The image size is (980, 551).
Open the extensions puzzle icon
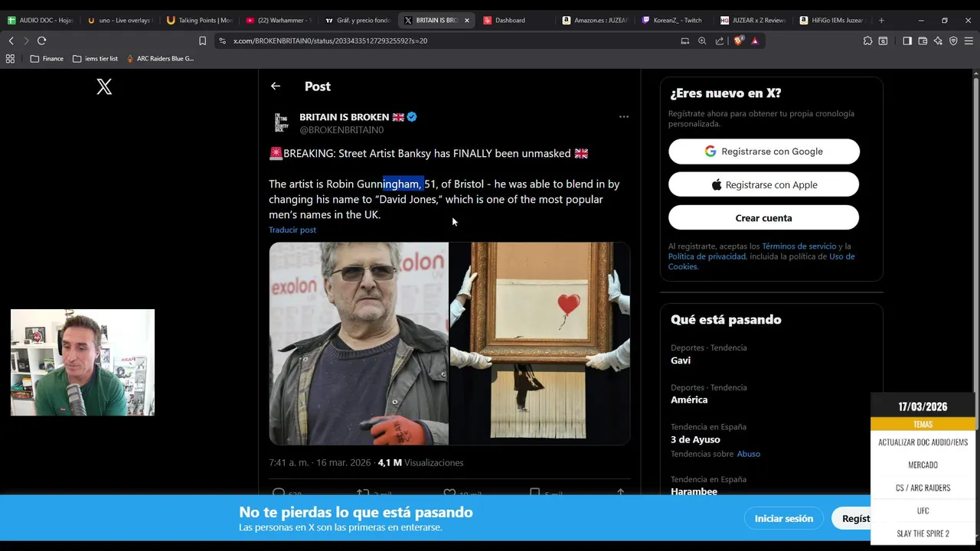click(867, 41)
